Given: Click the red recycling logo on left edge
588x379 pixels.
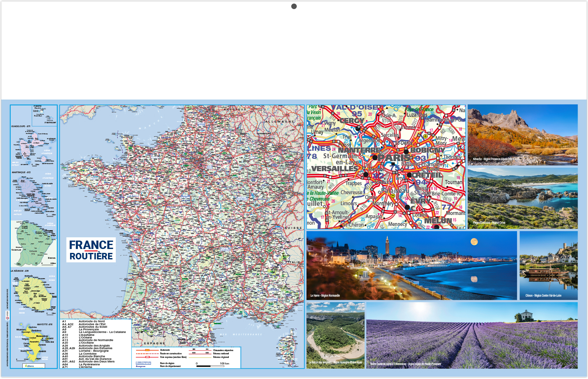Looking at the screenshot, I should 7,318.
